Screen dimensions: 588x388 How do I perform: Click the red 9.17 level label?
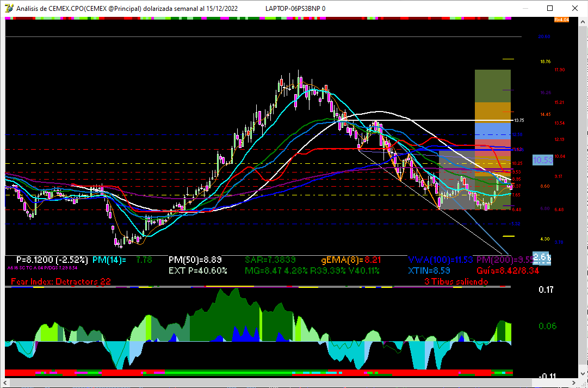point(559,176)
